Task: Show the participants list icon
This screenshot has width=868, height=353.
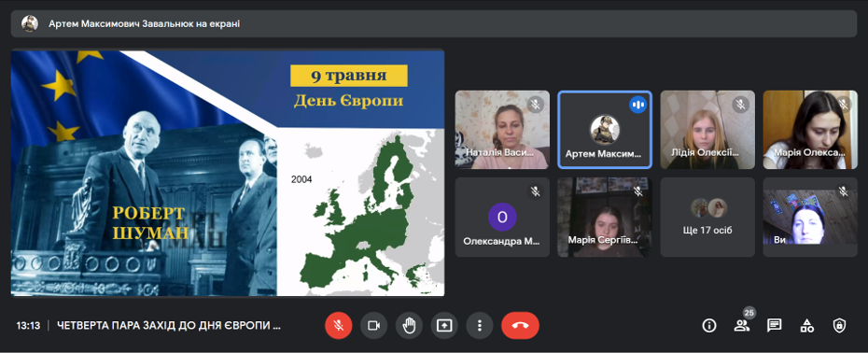Action: click(x=742, y=326)
